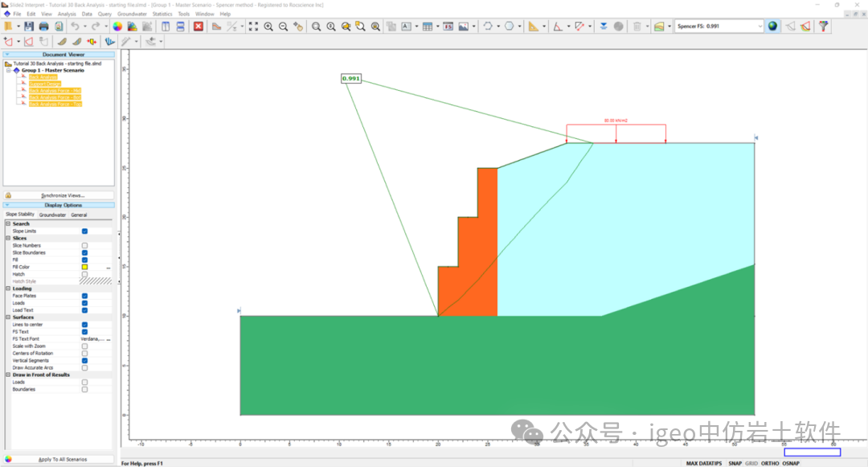Click the red X toolbar icon
This screenshot has height=467, width=868.
(x=199, y=27)
